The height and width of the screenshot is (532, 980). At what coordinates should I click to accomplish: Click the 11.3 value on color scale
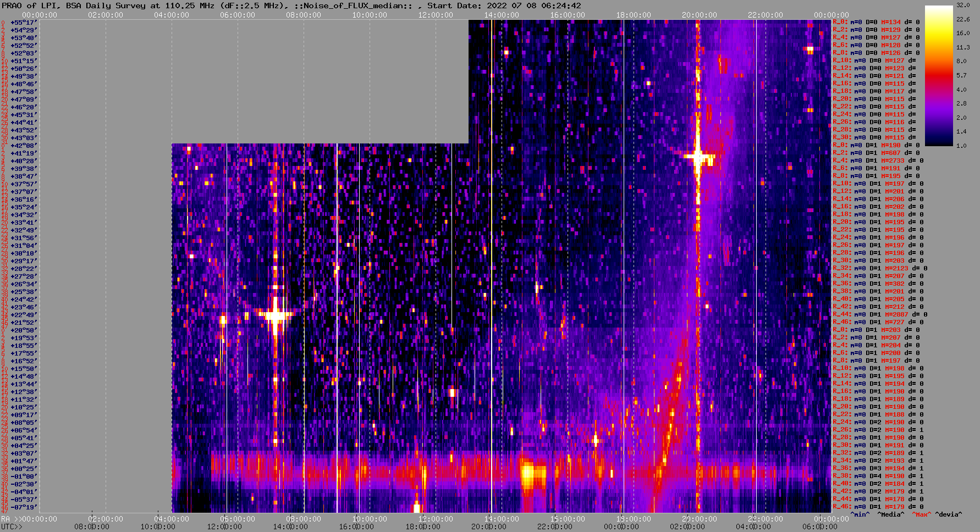(x=962, y=47)
